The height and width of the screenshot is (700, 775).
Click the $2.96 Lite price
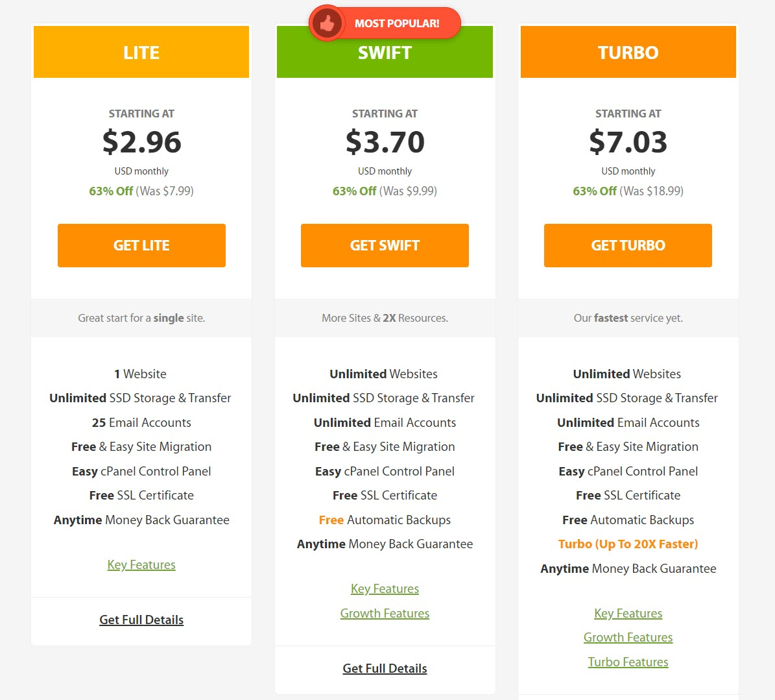click(x=141, y=142)
